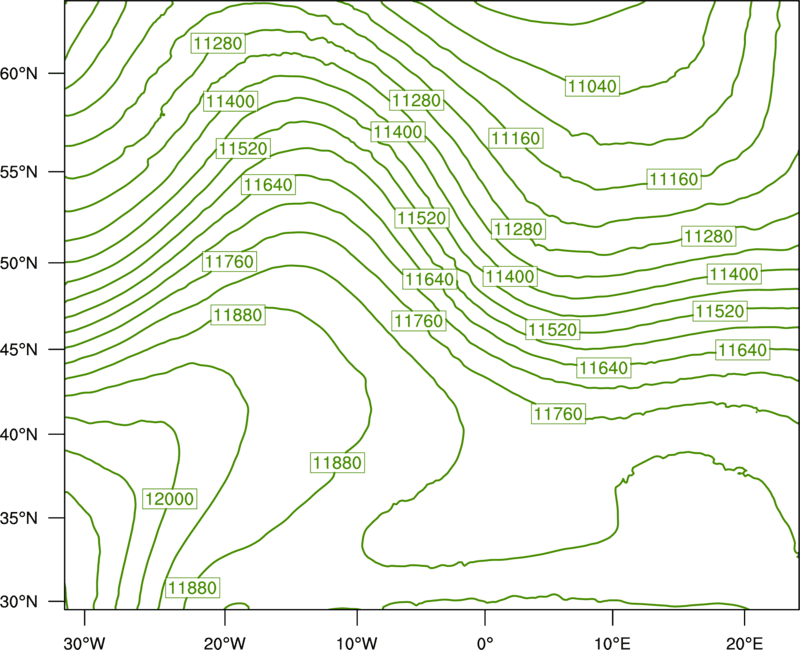
Task: Select the 35°N latitude tick label
Action: point(18,518)
